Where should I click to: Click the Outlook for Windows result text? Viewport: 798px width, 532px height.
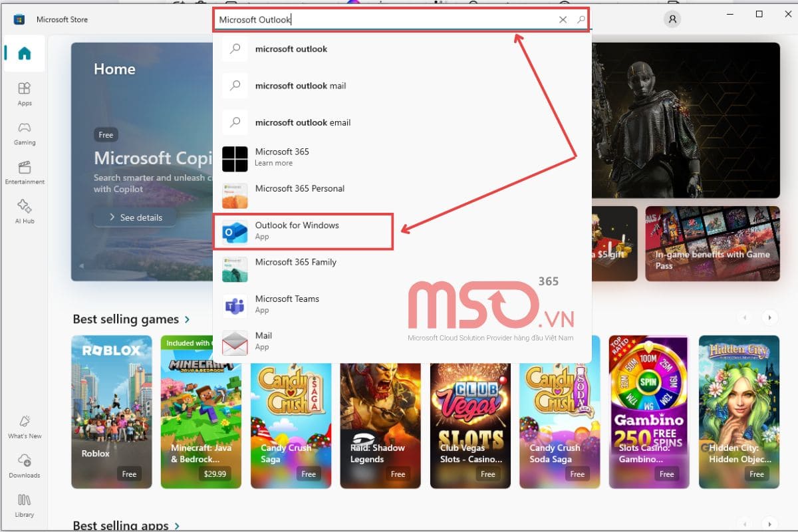pos(297,225)
